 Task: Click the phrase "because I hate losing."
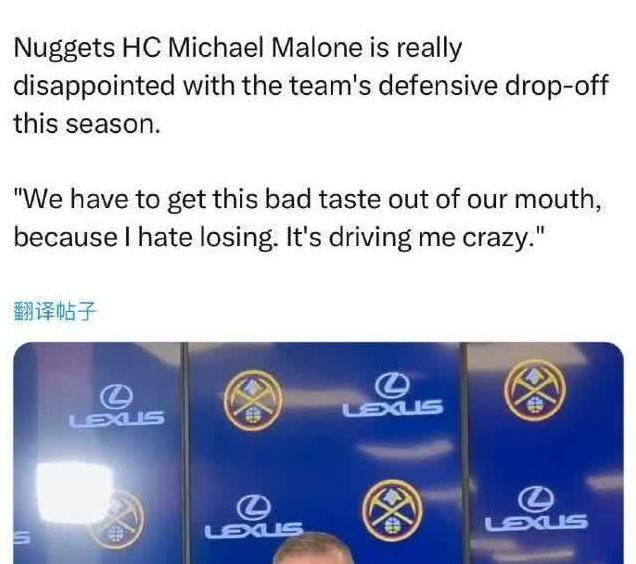tap(146, 237)
